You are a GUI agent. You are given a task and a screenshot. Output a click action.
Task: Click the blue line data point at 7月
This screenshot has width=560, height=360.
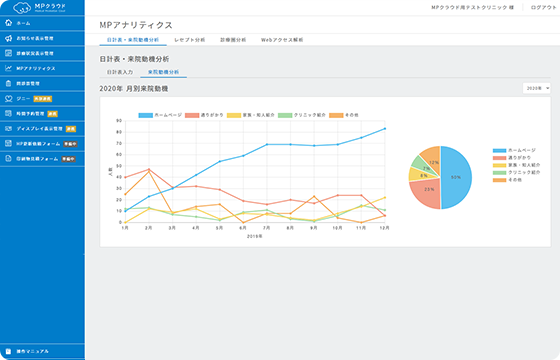pos(267,145)
